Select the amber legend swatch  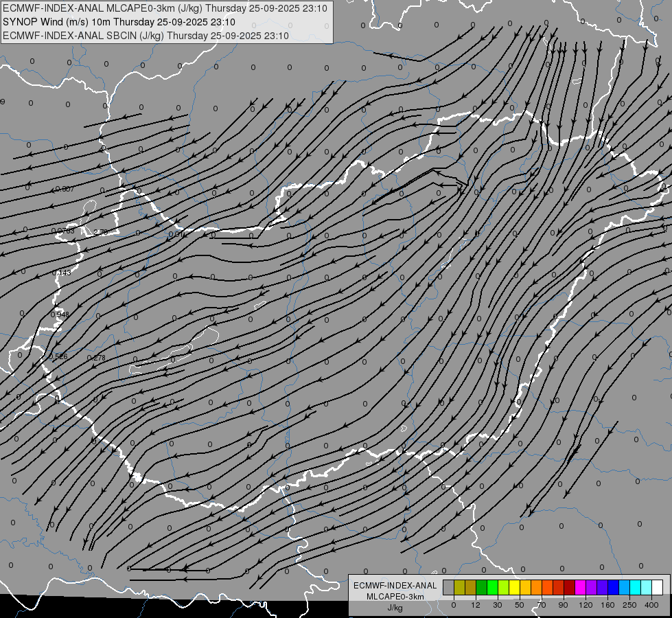click(526, 587)
